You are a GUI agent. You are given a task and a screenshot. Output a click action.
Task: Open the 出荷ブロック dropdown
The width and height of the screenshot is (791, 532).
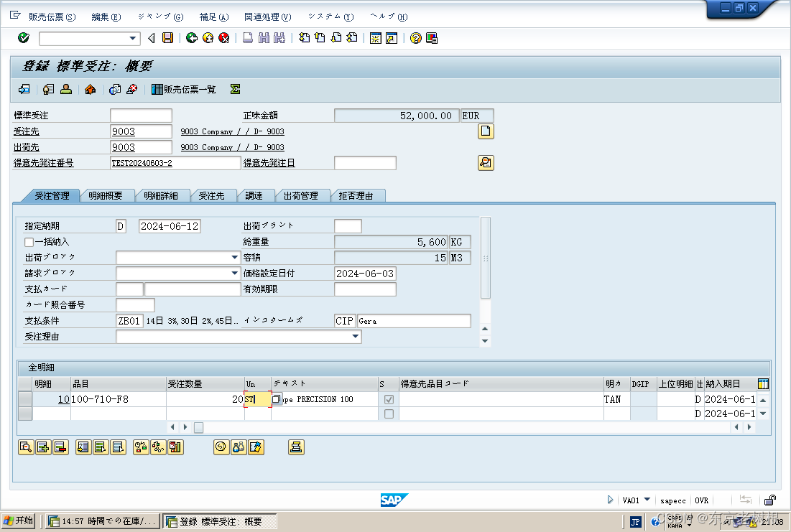click(235, 258)
